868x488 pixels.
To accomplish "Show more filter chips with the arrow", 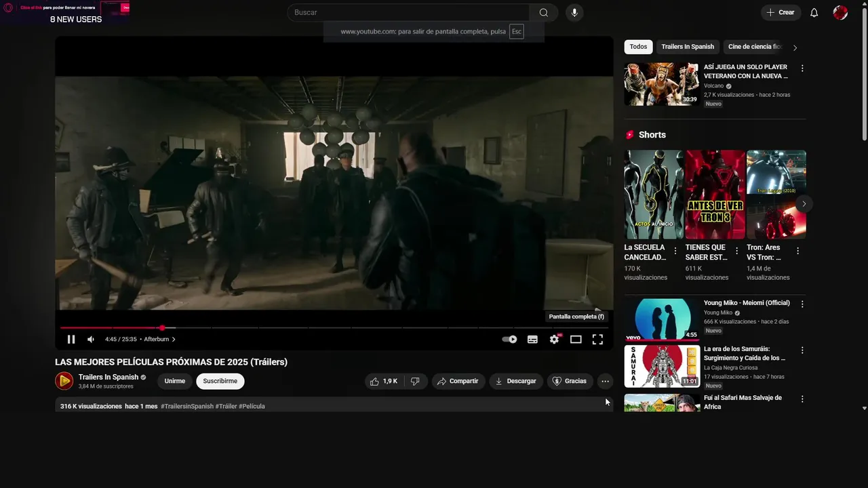I will pyautogui.click(x=795, y=47).
